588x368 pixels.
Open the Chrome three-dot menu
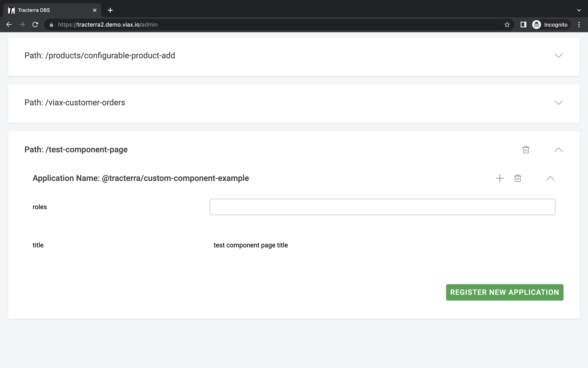(579, 25)
